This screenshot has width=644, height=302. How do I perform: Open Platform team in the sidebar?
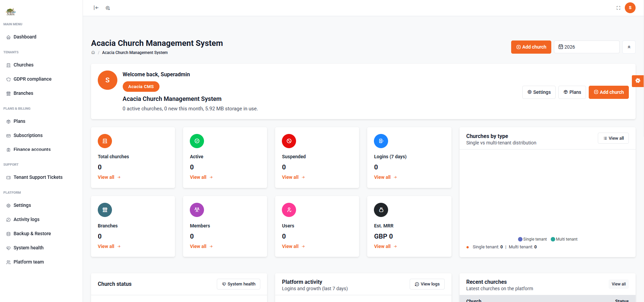[x=41, y=262]
